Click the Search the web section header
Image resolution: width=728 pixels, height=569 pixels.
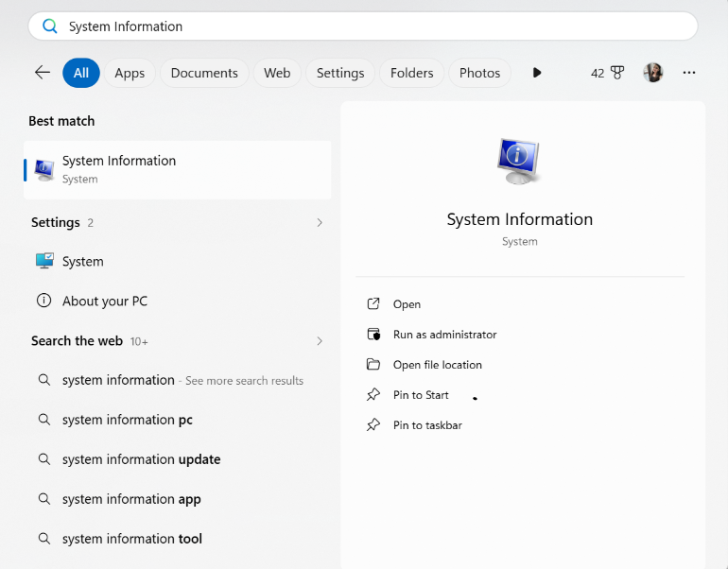[90, 341]
